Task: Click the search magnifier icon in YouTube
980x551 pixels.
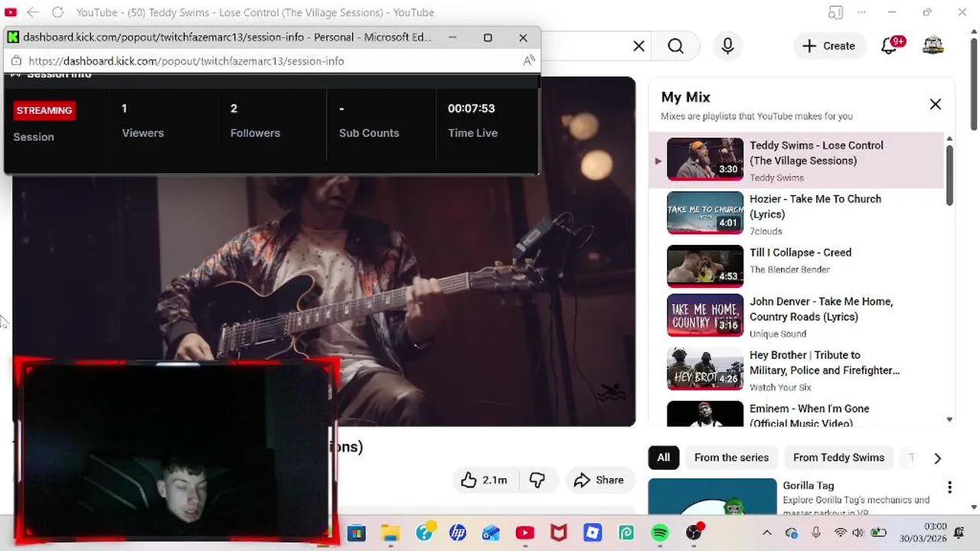Action: 675,46
